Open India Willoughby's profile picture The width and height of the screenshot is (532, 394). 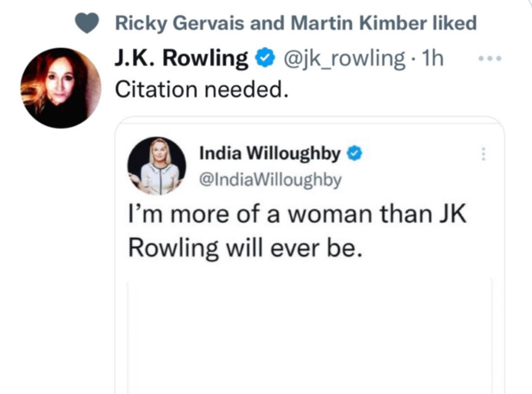click(x=157, y=166)
